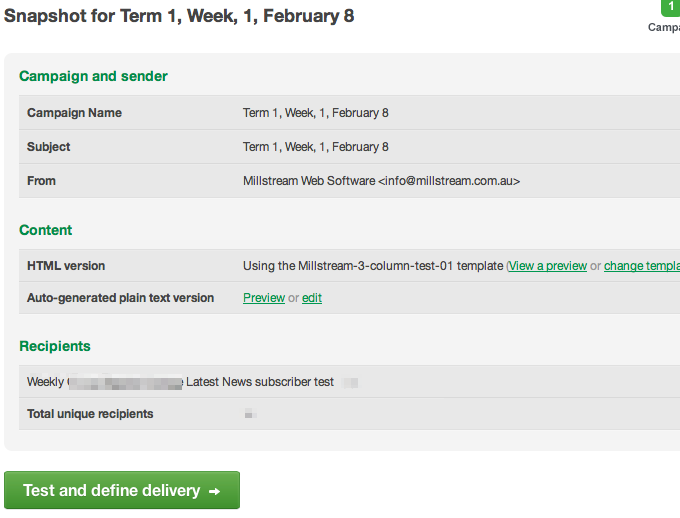Select the HTML version row label
The width and height of the screenshot is (680, 518).
[x=66, y=266]
